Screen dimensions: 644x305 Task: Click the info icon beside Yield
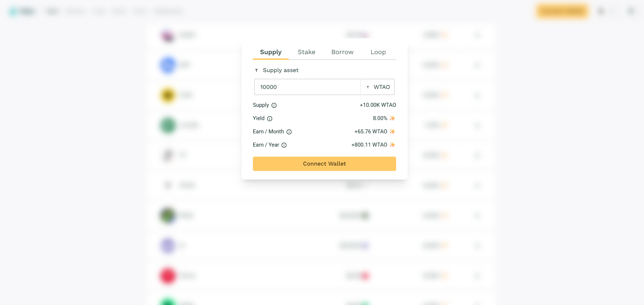click(x=270, y=119)
